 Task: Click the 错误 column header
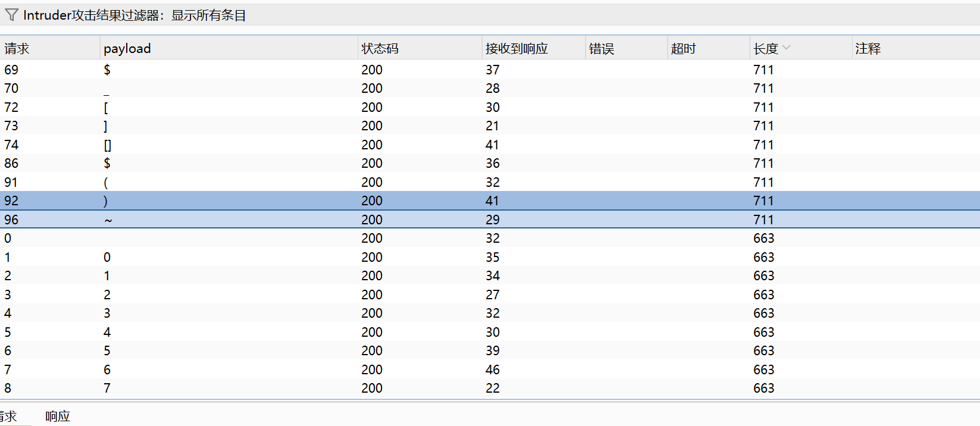tap(601, 49)
